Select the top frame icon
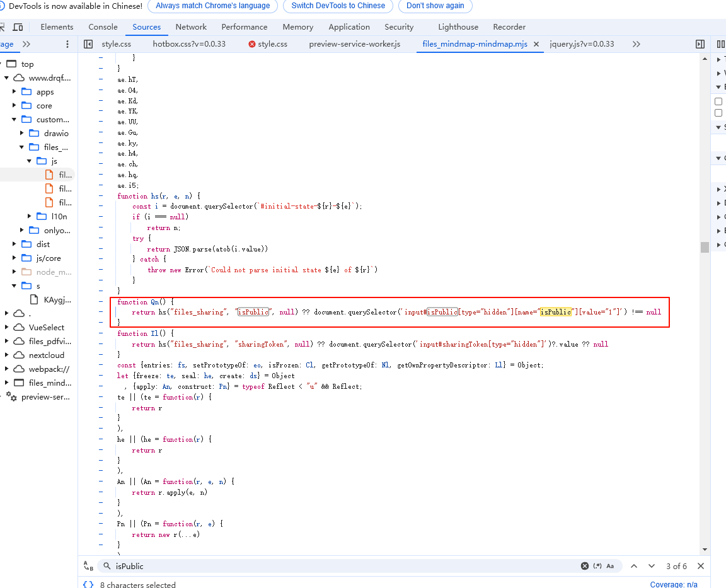 [x=11, y=64]
